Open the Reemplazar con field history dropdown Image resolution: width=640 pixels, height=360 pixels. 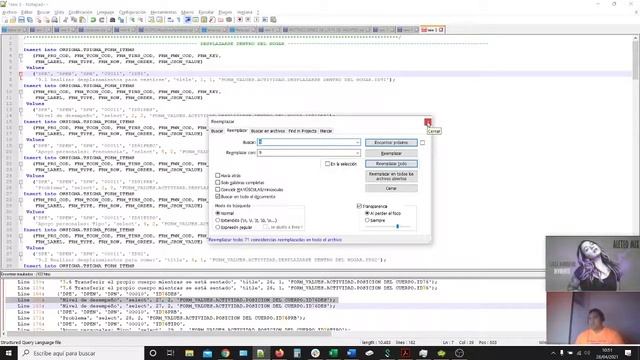pyautogui.click(x=358, y=153)
